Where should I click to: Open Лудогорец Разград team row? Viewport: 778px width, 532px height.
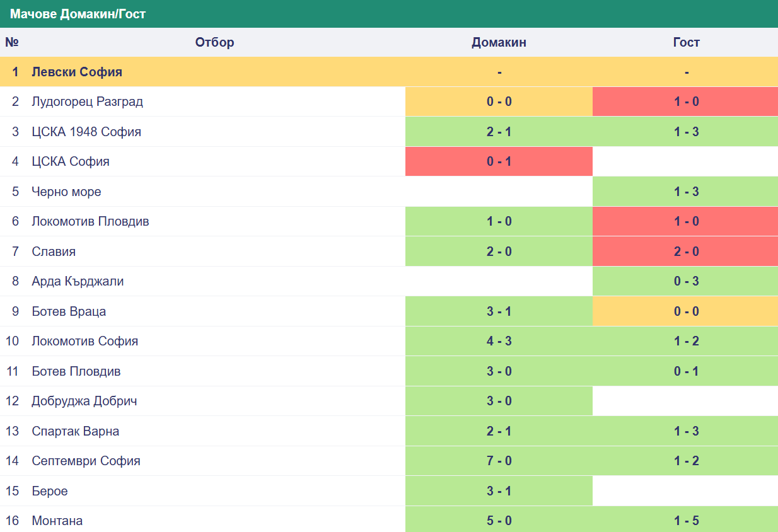[389, 101]
